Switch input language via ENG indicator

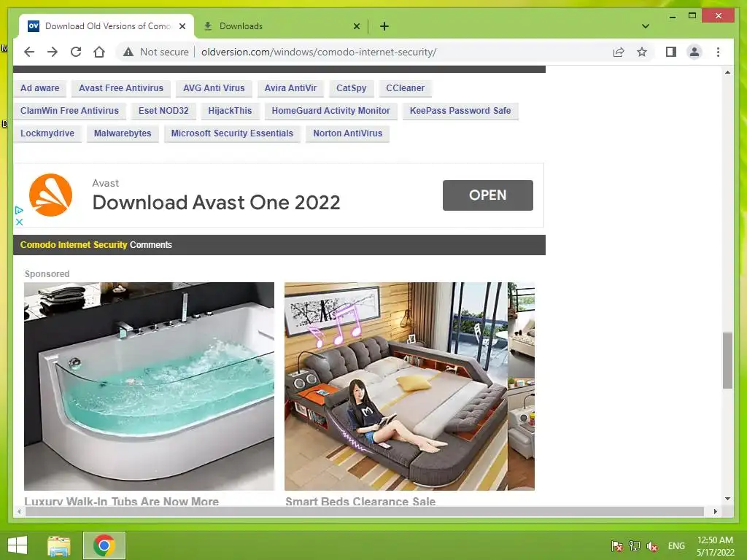point(676,546)
